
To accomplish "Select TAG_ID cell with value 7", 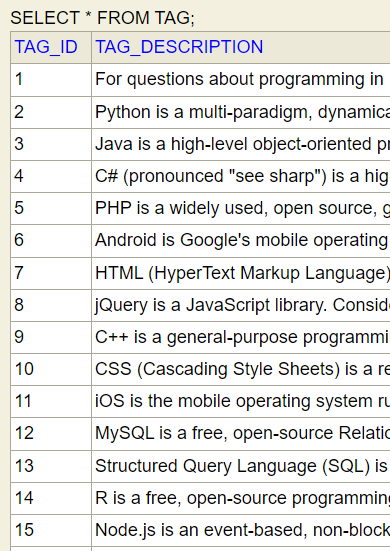I will coord(51,273).
